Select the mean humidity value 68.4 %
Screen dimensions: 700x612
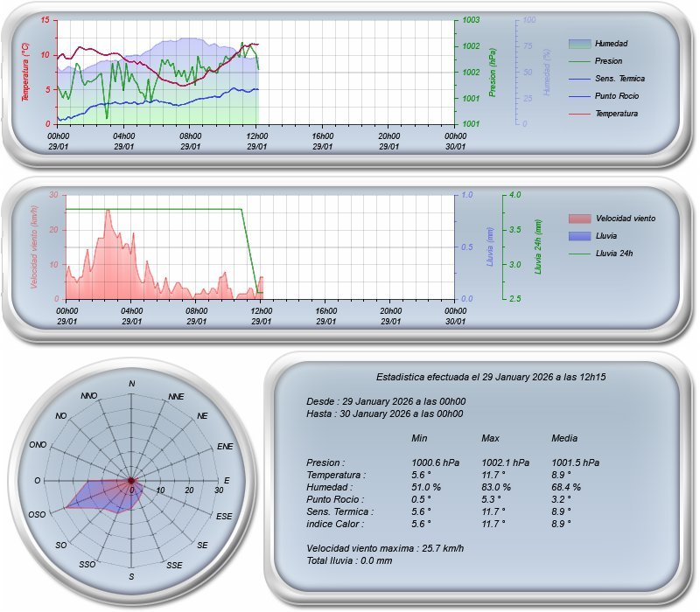point(566,487)
